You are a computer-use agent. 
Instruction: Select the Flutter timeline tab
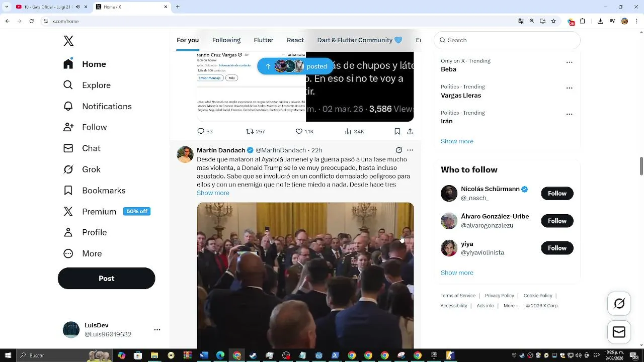tap(264, 40)
